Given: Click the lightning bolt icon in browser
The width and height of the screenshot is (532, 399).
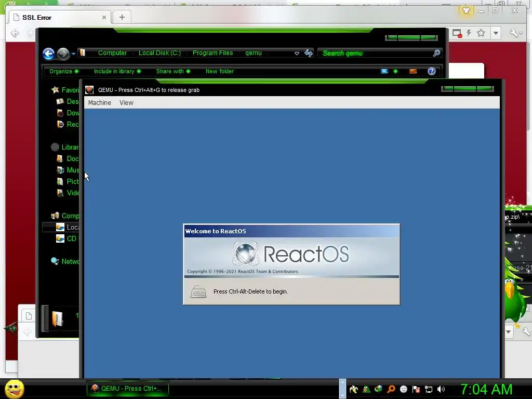Looking at the screenshot, I should click(x=469, y=33).
